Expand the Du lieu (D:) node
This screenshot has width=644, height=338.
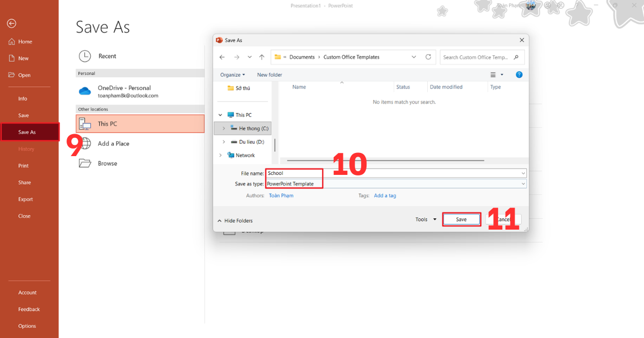(x=224, y=142)
